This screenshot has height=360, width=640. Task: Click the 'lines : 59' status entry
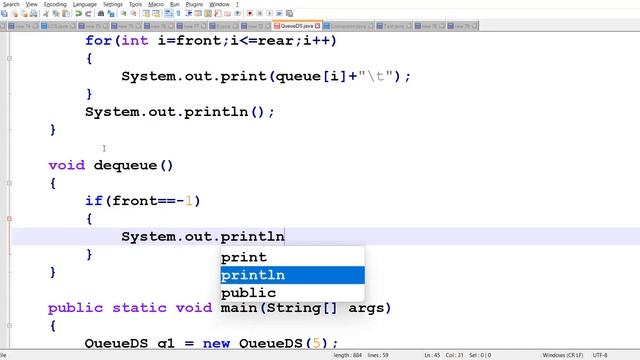(x=378, y=355)
